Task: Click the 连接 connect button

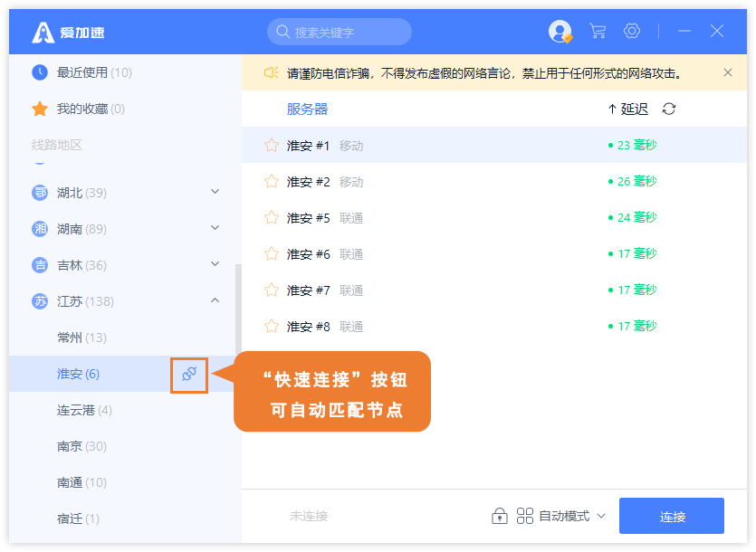Action: tap(672, 516)
